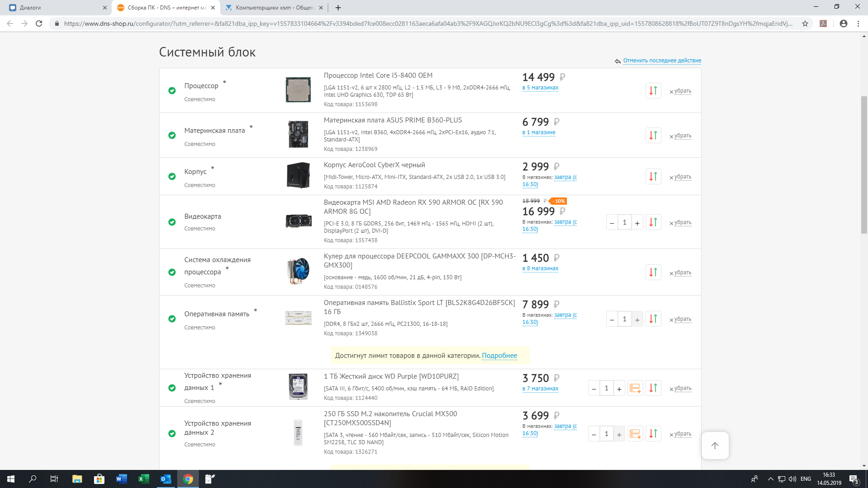Click Отменить последнее действие link
The height and width of the screenshot is (488, 868).
(662, 61)
